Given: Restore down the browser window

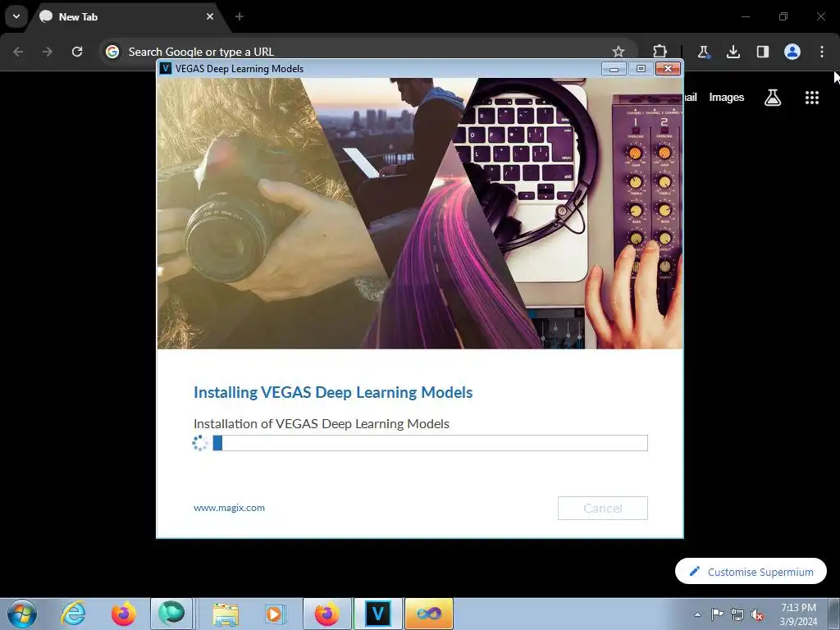Looking at the screenshot, I should point(783,16).
